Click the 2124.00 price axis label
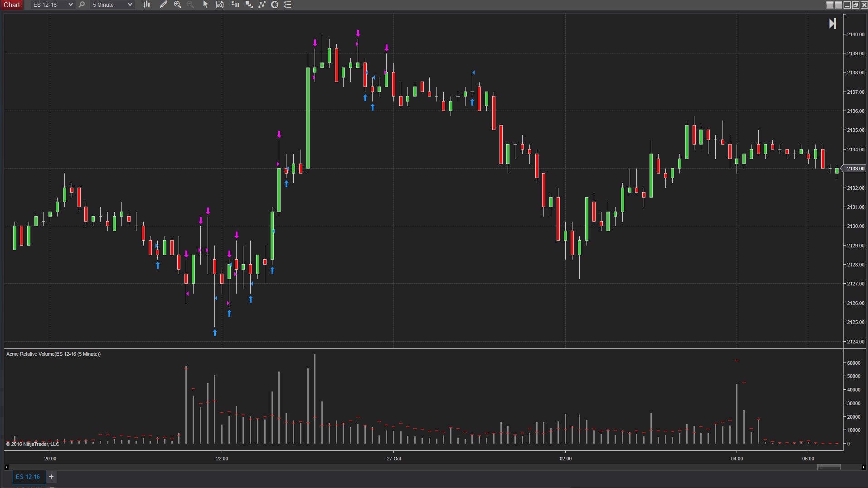 pos(856,342)
